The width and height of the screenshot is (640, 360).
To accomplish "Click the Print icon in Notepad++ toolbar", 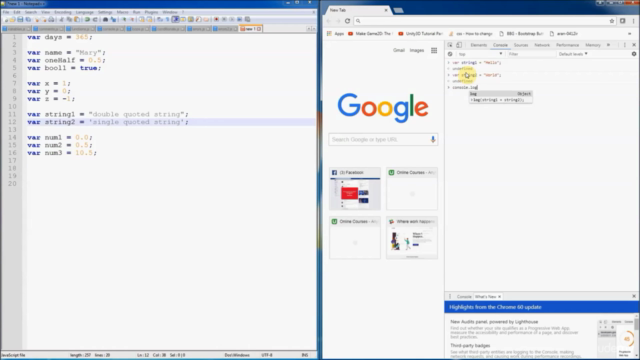I will point(51,19).
